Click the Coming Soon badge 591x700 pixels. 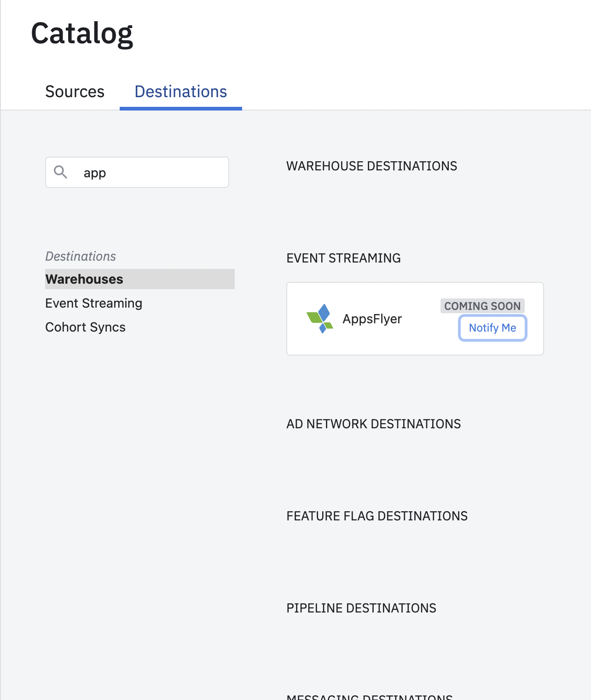coord(482,306)
